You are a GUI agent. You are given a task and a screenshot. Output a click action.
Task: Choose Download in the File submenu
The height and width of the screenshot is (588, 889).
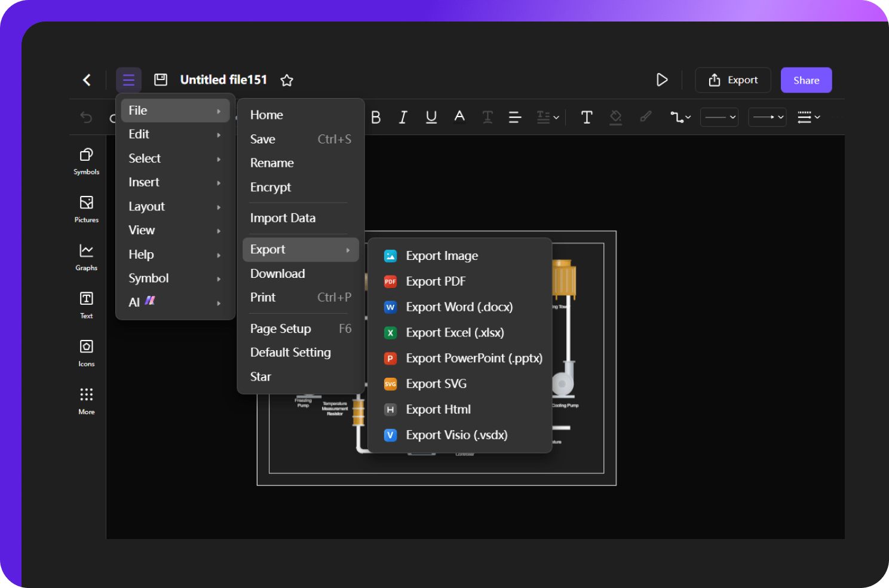point(301,274)
